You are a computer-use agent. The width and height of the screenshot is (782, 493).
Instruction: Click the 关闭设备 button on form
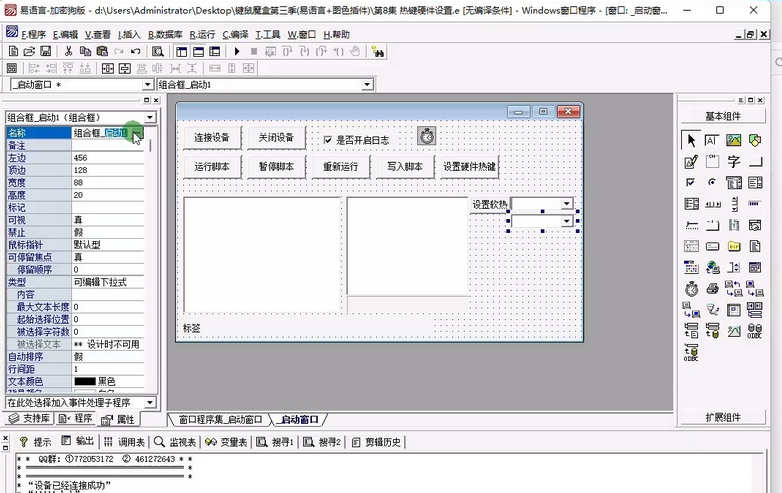pyautogui.click(x=276, y=138)
